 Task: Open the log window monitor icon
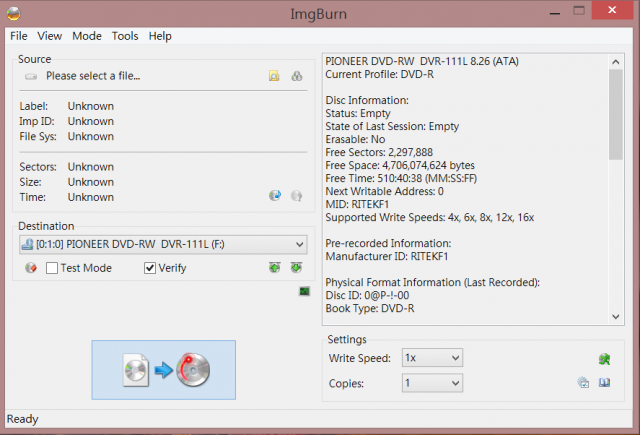[304, 291]
